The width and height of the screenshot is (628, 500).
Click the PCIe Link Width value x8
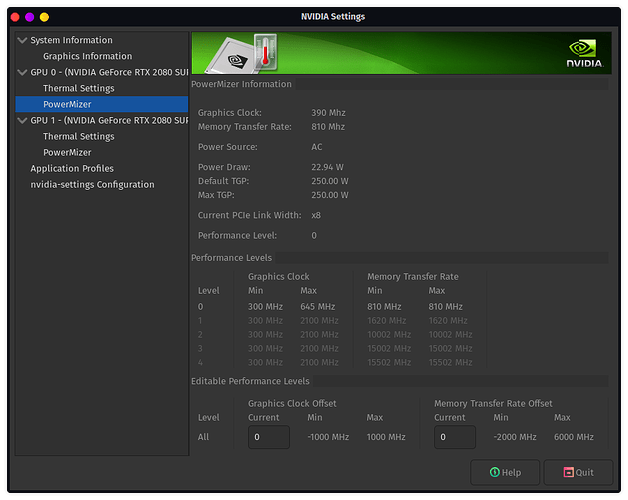316,215
